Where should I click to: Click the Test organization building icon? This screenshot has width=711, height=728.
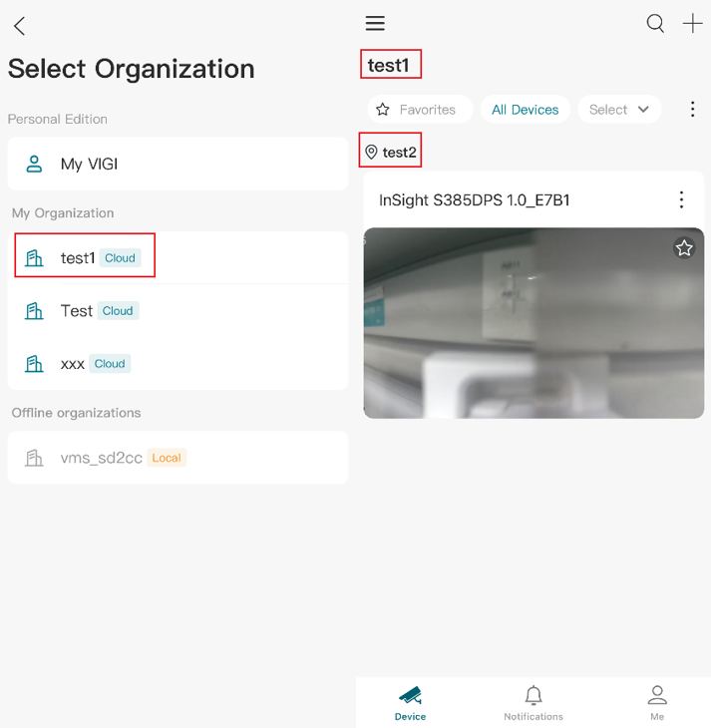(x=34, y=310)
